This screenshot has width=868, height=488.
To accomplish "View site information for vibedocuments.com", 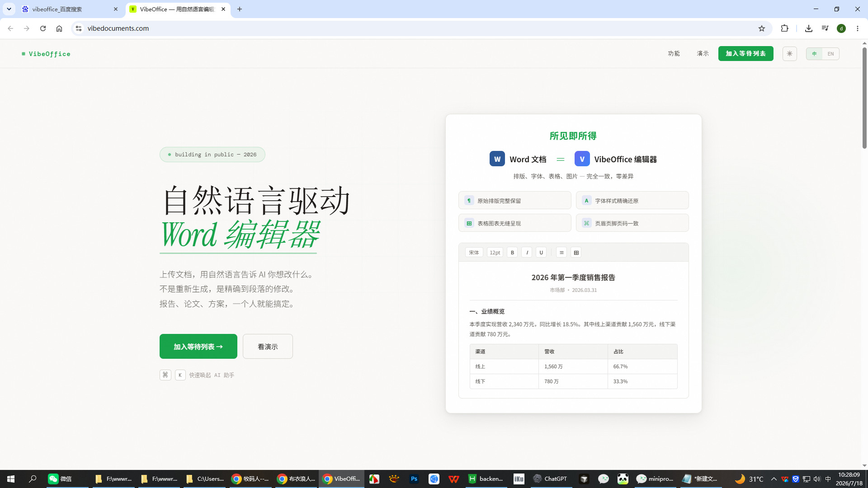I will [x=79, y=28].
